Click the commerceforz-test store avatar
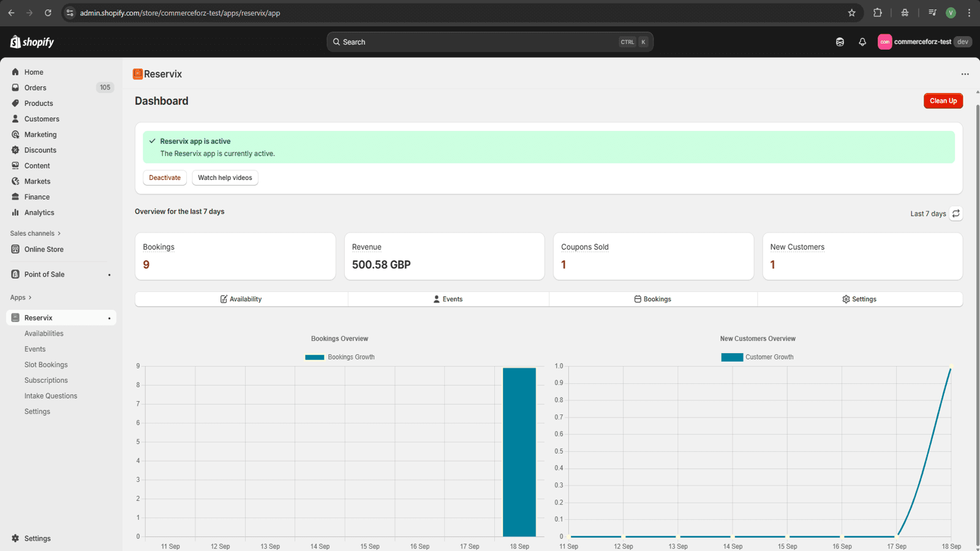Image resolution: width=980 pixels, height=551 pixels. point(884,42)
